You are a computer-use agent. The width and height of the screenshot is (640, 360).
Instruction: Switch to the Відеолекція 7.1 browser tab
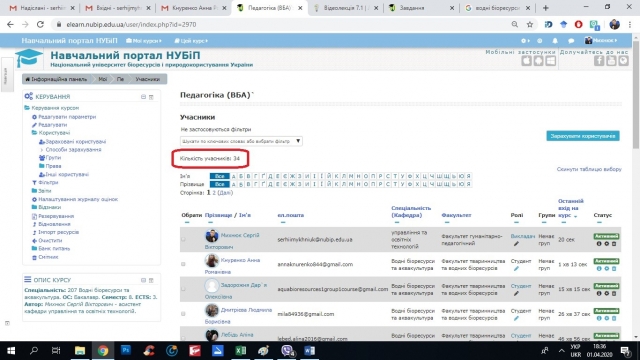[x=346, y=8]
